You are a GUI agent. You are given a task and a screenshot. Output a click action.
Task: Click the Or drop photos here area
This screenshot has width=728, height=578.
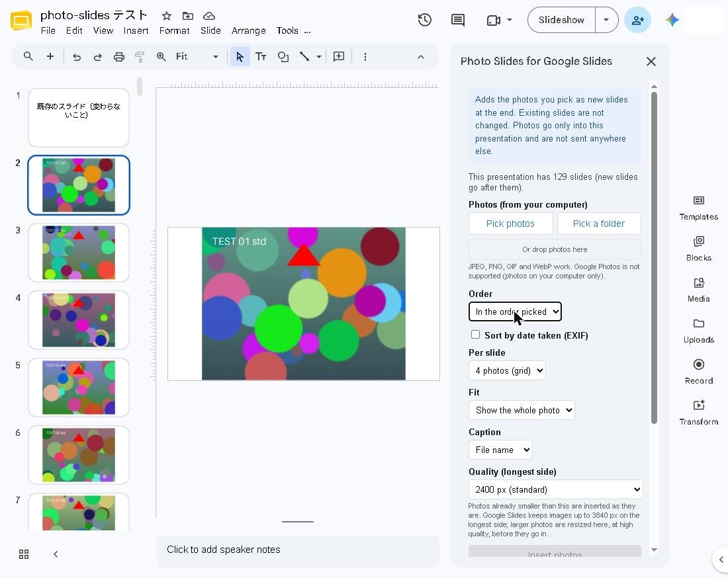[555, 249]
